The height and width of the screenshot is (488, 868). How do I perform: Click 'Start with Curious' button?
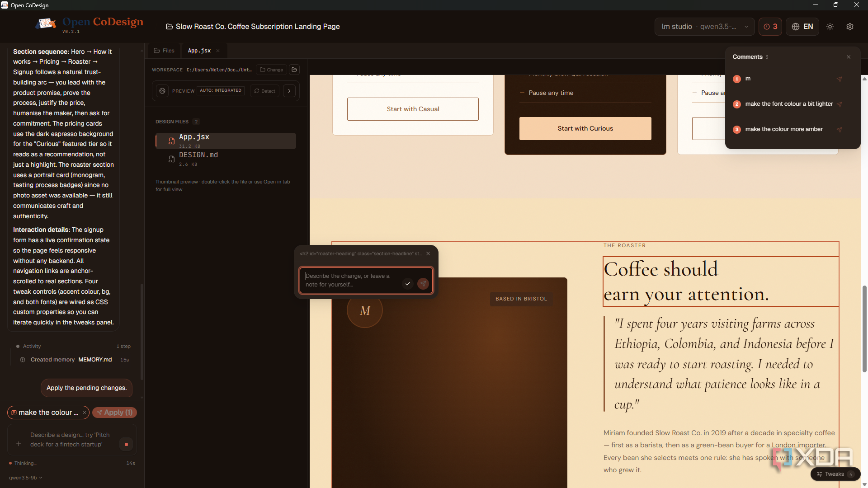585,128
